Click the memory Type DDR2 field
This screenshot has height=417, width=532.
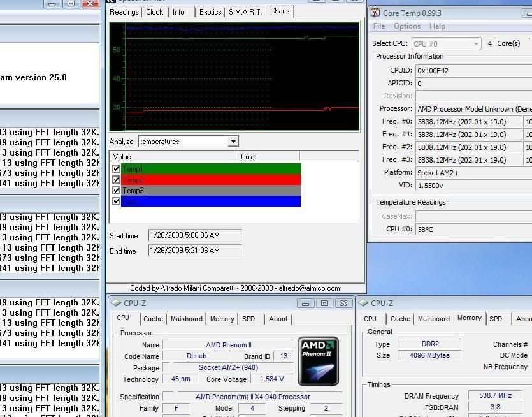point(429,344)
